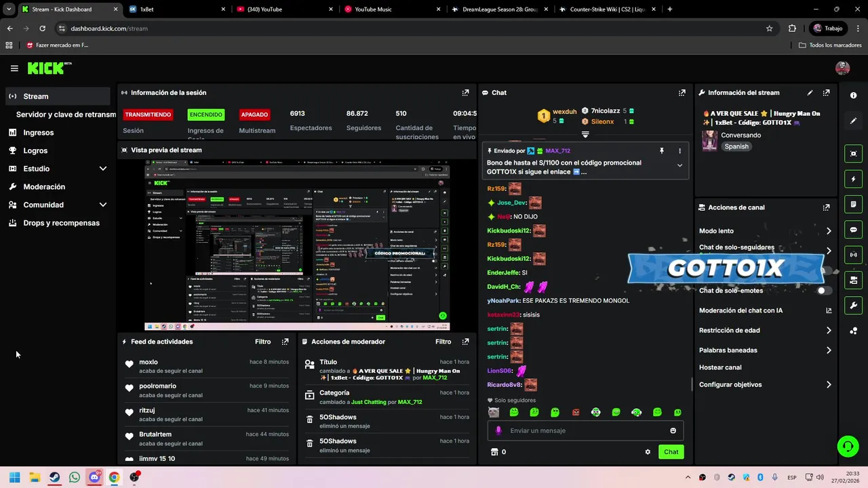Image resolution: width=868 pixels, height=488 pixels.
Task: Click the stream preview capture icon in right sidebar
Action: tap(853, 154)
